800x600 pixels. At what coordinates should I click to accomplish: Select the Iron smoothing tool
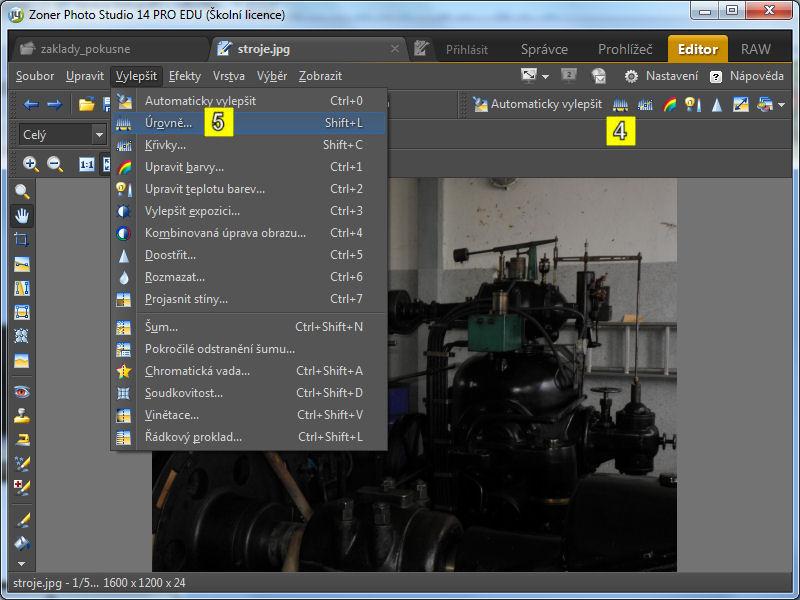coord(22,439)
